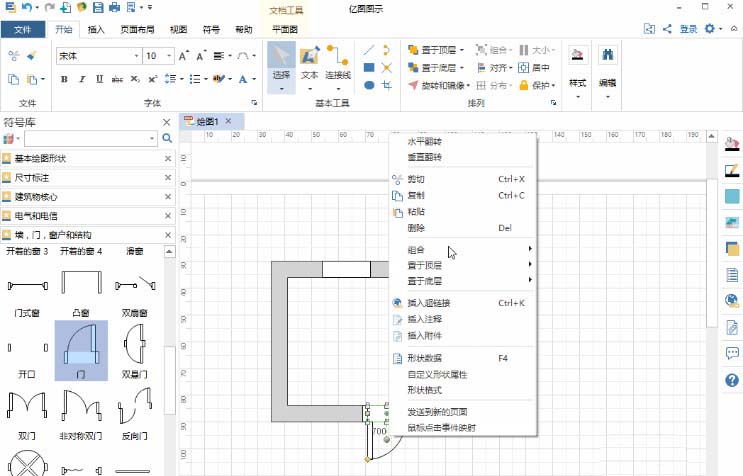
Task: Switch to the 页面布局 ribbon tab
Action: tap(136, 30)
